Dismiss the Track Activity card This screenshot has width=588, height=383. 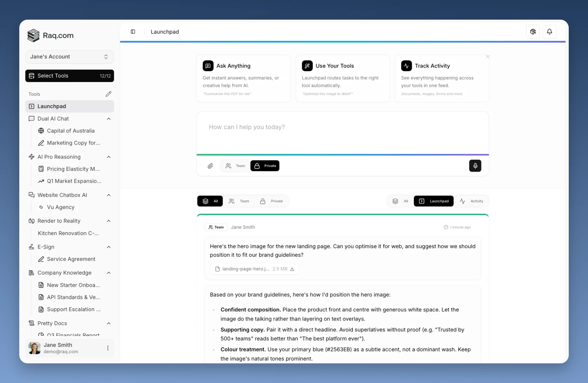[487, 56]
